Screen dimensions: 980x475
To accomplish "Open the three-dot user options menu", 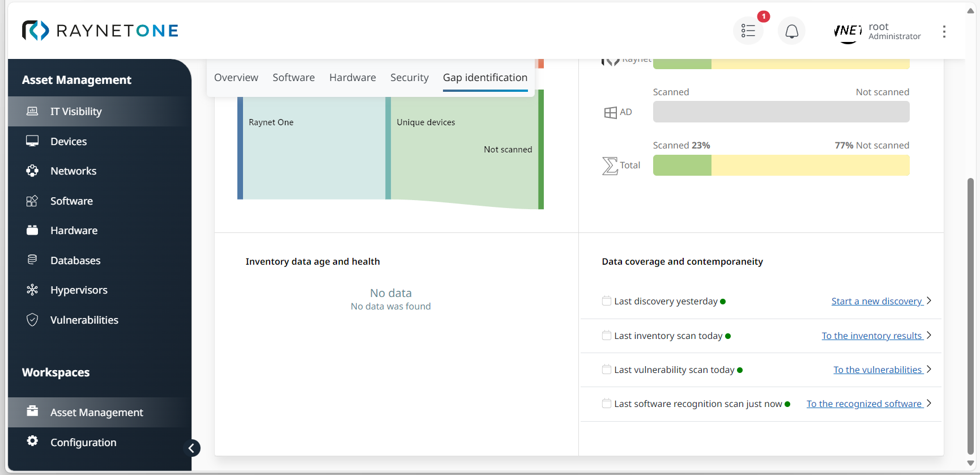I will [x=944, y=31].
